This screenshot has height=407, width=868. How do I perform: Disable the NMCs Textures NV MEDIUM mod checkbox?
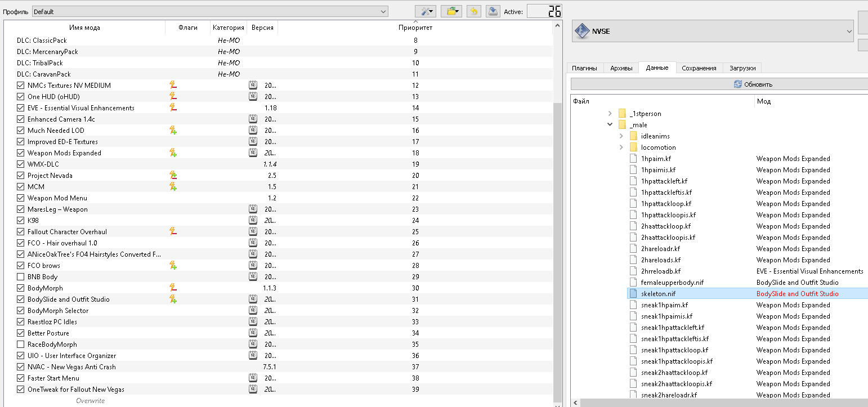pyautogui.click(x=21, y=86)
